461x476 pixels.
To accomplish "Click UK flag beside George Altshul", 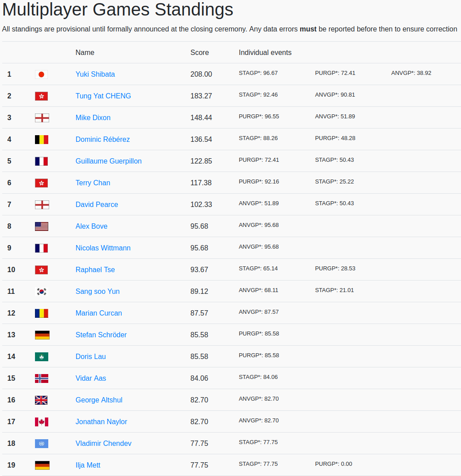I will tap(41, 400).
